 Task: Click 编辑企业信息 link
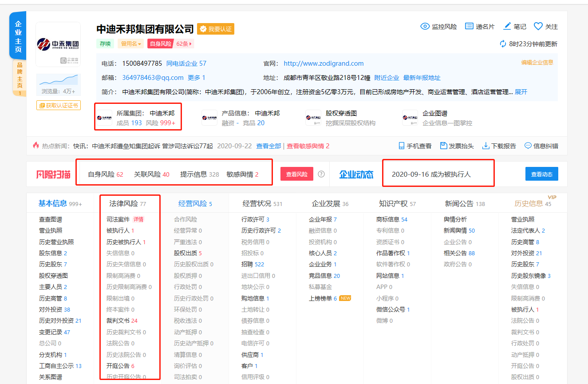pos(537,63)
